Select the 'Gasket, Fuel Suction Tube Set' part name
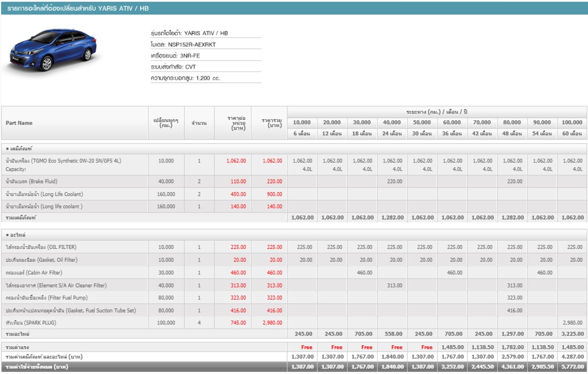Screen dimensions: 588x374 (x=71, y=310)
